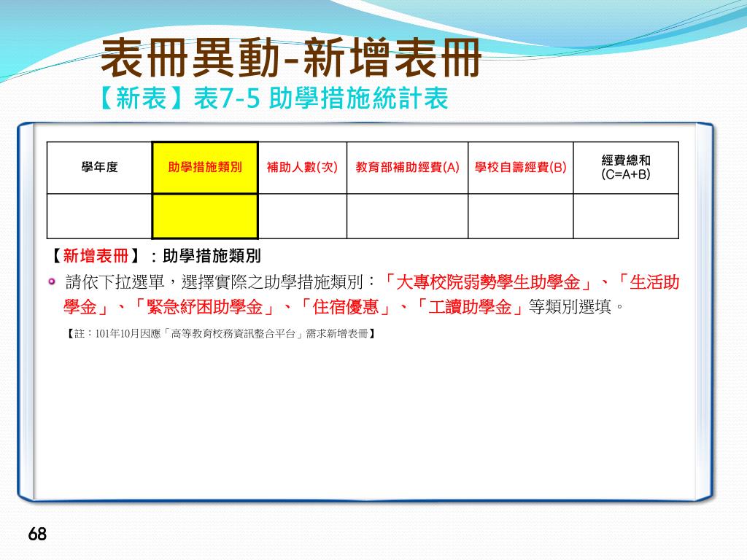Click the empty cell under 學校自籌經費(B)
Screen dimensions: 747x560
coord(521,216)
